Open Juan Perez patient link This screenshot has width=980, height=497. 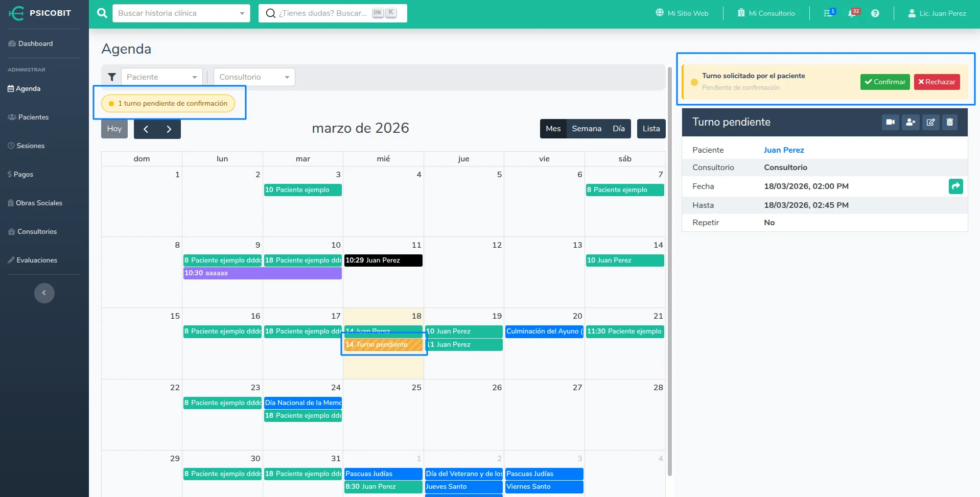click(x=784, y=150)
